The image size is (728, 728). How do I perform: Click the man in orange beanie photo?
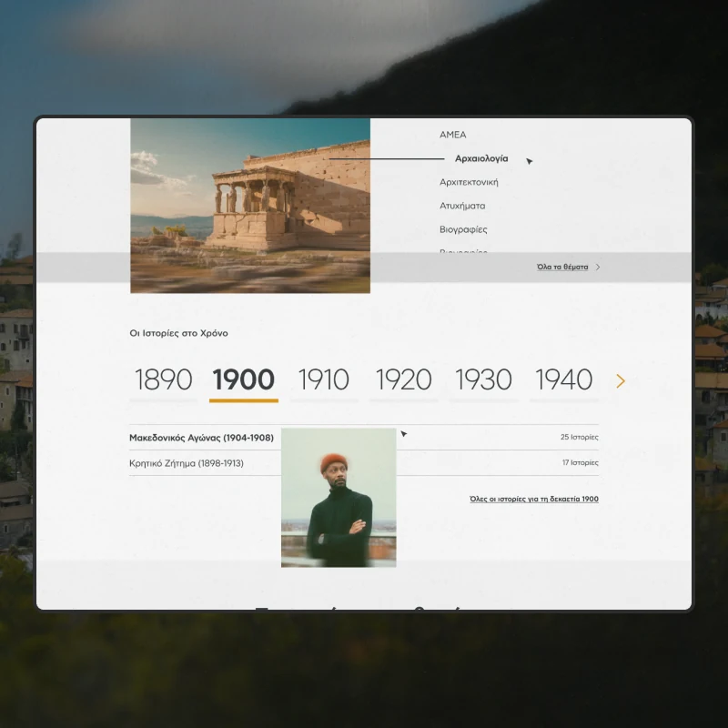(x=339, y=498)
